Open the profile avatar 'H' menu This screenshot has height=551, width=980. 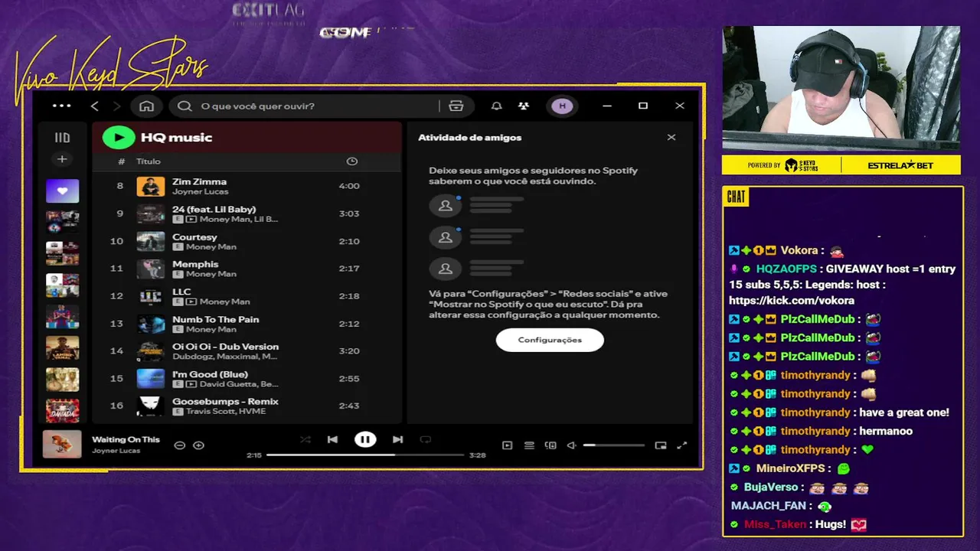point(563,106)
